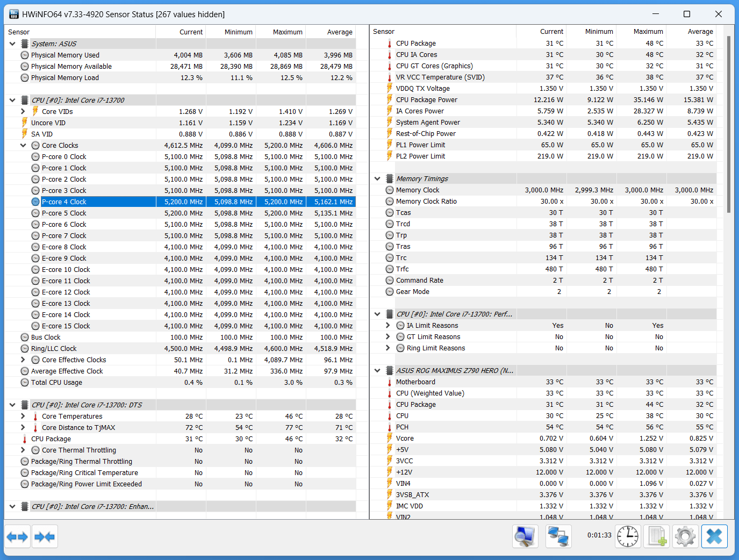Expand Core Distance to TjMAX group
The width and height of the screenshot is (739, 560).
[x=23, y=427]
